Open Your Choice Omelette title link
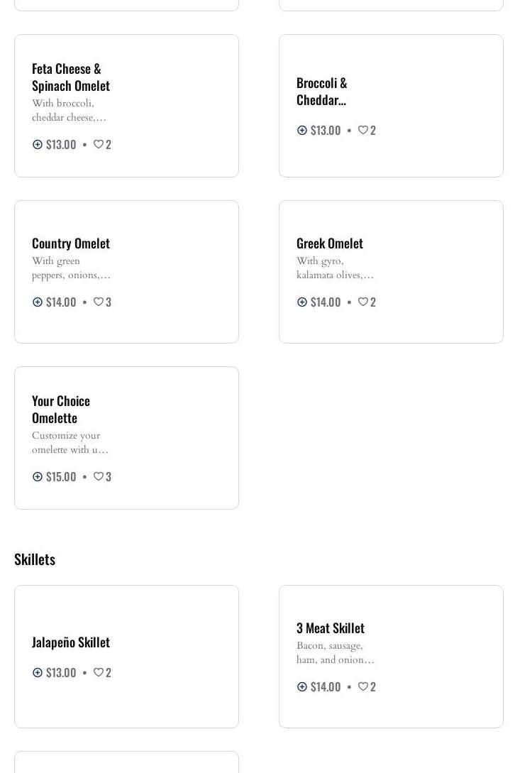This screenshot has height=773, width=532. (x=61, y=409)
